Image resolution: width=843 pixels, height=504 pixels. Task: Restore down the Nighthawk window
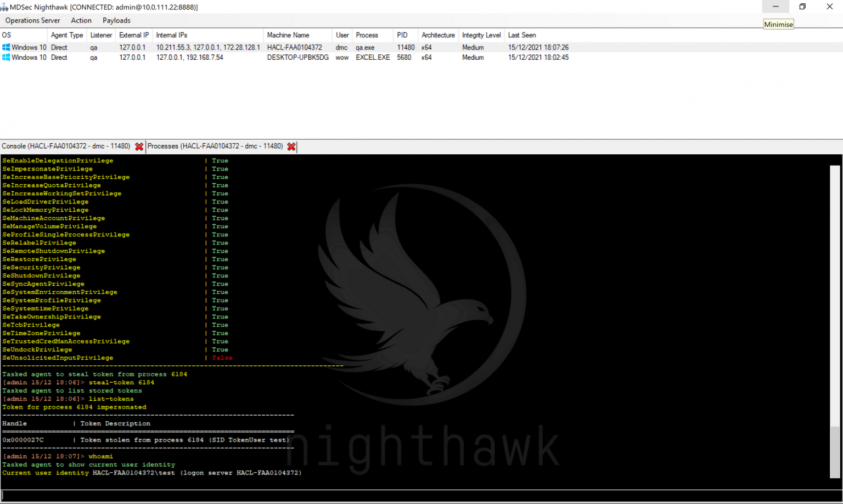[802, 7]
